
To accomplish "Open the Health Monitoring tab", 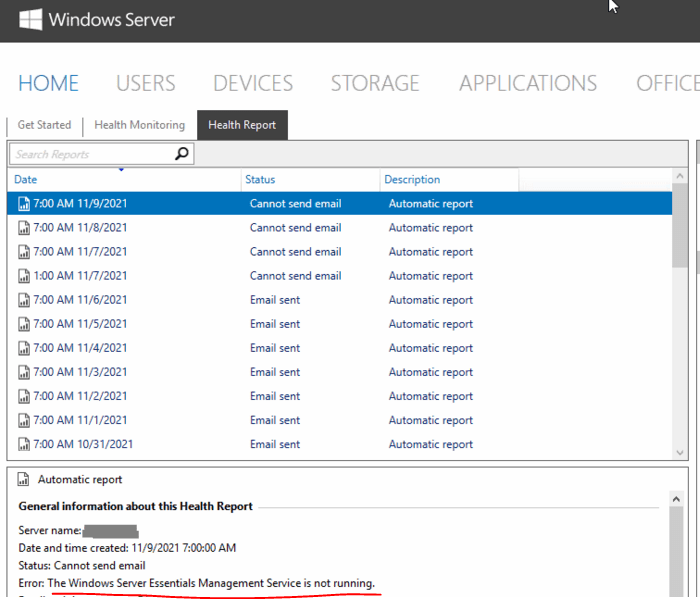I will (x=139, y=125).
